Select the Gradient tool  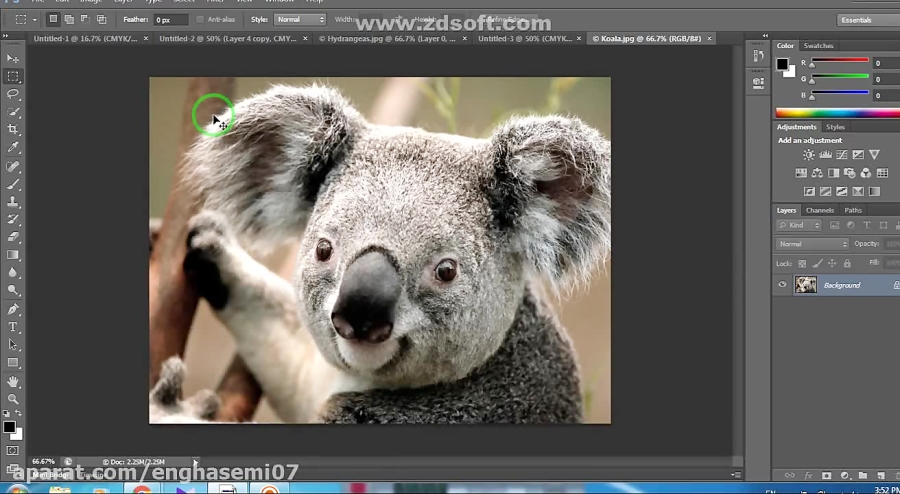[13, 255]
